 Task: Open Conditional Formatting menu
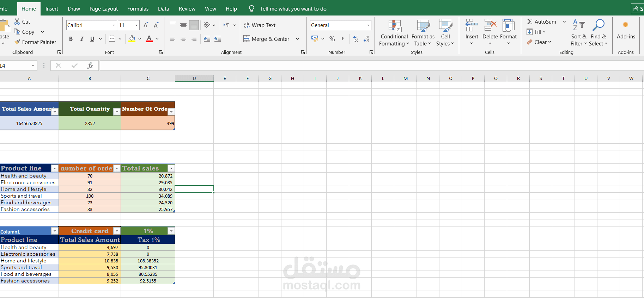[394, 33]
